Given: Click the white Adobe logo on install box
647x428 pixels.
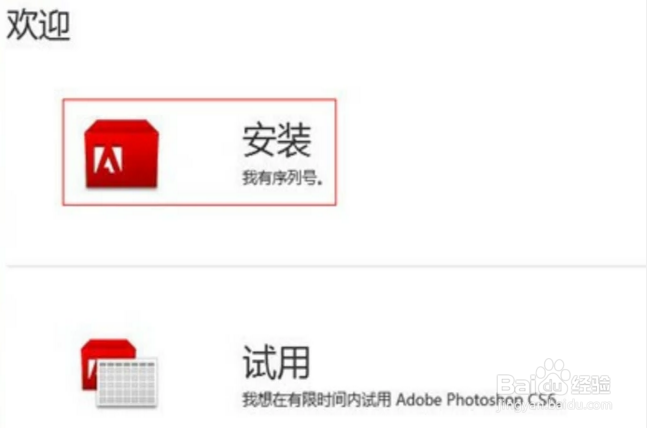Looking at the screenshot, I should 108,159.
